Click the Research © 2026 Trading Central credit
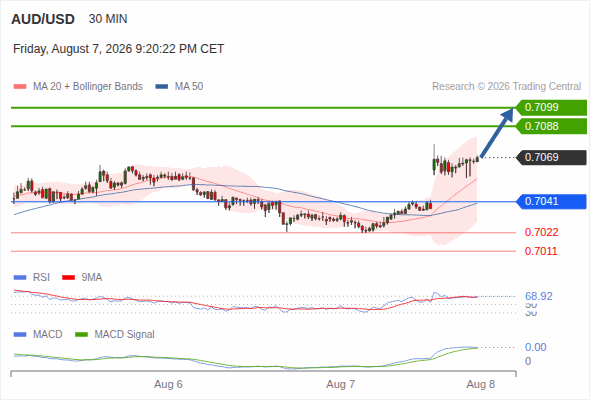 [x=506, y=87]
